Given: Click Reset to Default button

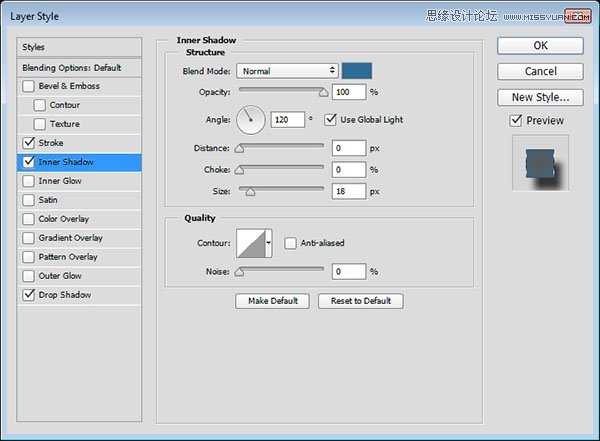Looking at the screenshot, I should click(361, 301).
